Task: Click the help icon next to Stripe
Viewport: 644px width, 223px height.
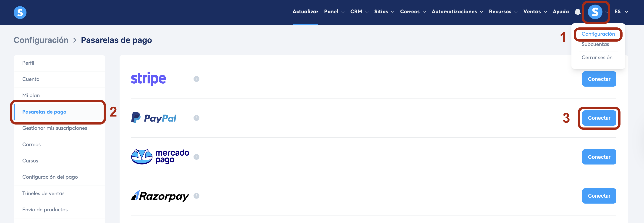Action: tap(196, 79)
